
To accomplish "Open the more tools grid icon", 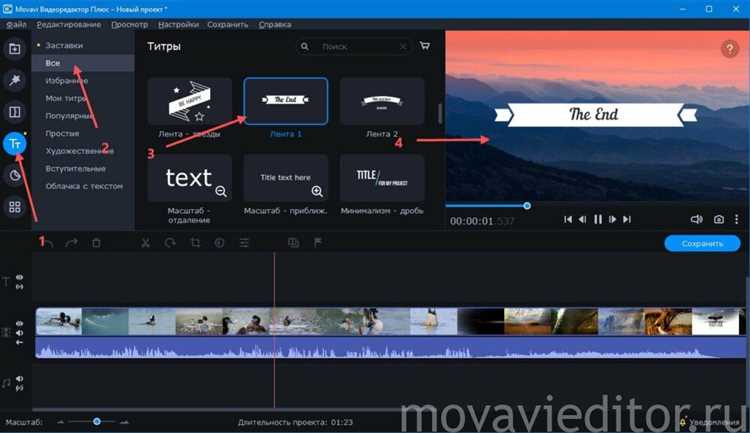I will [x=15, y=207].
